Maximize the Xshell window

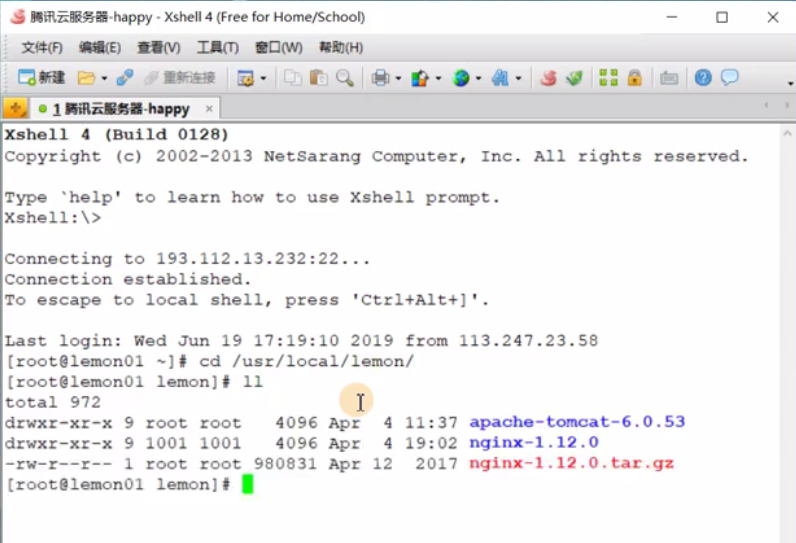coord(722,17)
